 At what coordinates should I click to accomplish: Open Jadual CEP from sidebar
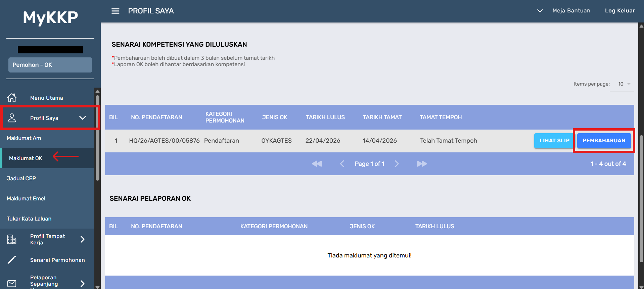click(x=21, y=178)
